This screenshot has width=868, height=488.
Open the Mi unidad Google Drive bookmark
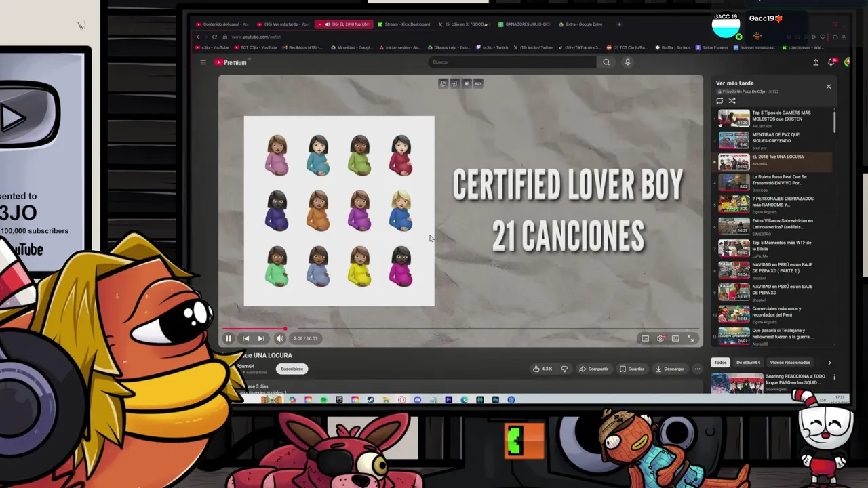pyautogui.click(x=351, y=47)
